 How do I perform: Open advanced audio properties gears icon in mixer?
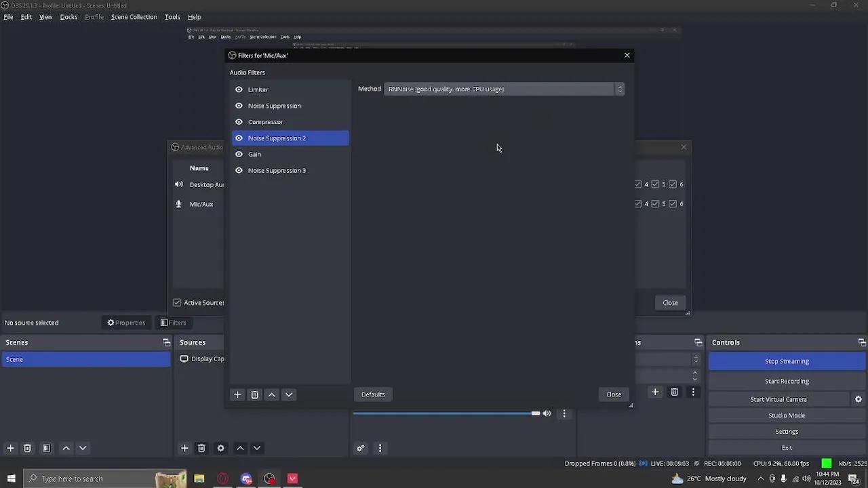click(x=361, y=448)
